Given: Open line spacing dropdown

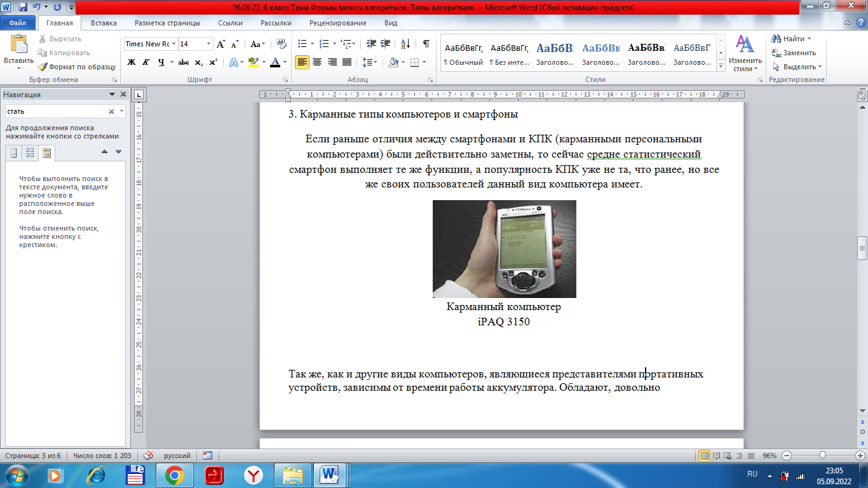Looking at the screenshot, I should [369, 62].
